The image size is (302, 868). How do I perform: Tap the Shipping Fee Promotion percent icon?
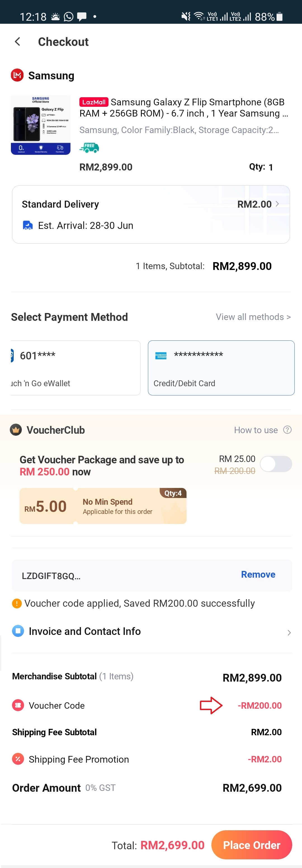[18, 759]
